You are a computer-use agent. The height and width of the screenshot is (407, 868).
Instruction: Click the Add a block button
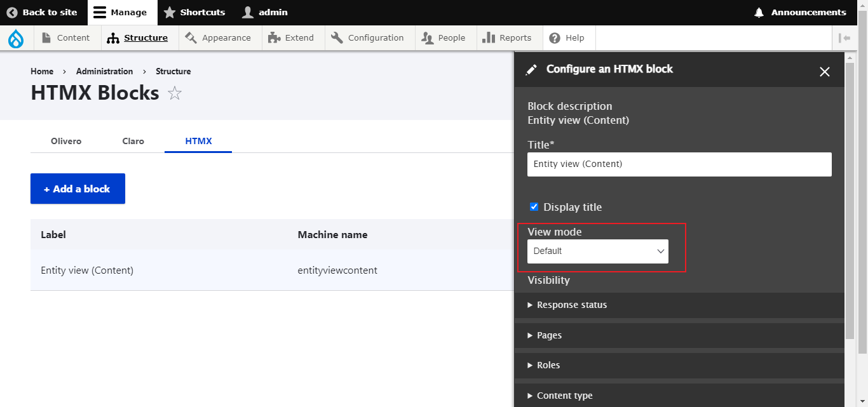pos(78,189)
